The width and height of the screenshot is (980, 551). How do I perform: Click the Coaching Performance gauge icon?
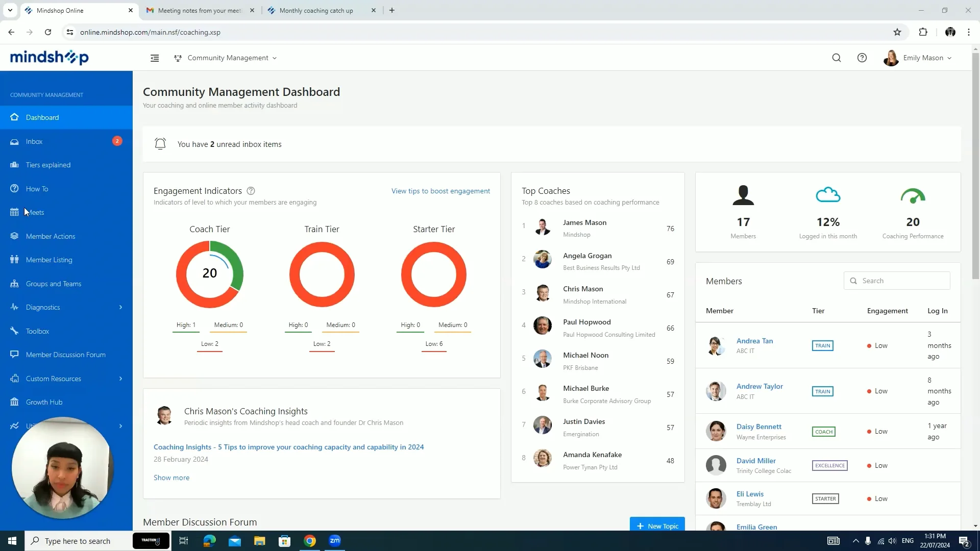click(913, 196)
